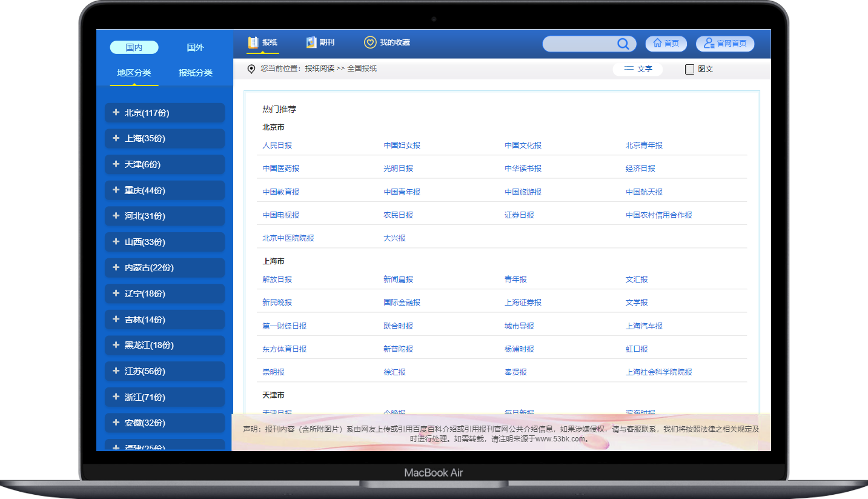The image size is (868, 499).
Task: Open 中国航天报 link
Action: click(x=644, y=192)
